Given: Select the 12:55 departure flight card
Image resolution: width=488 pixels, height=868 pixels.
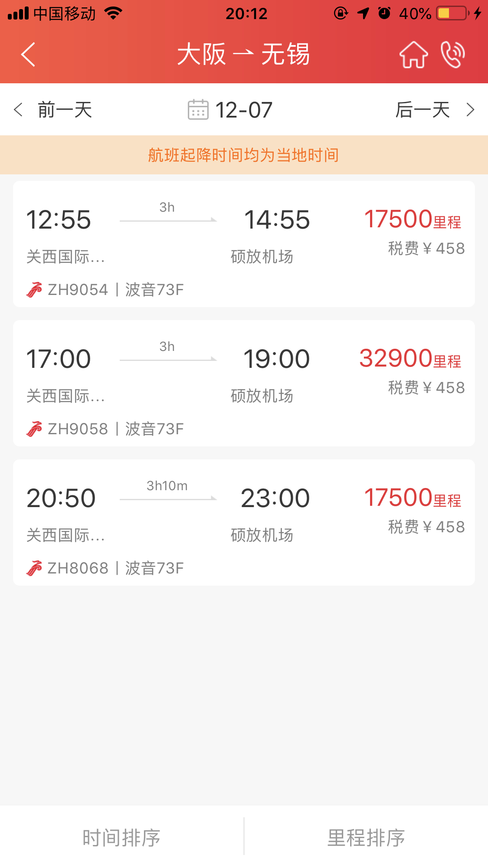Looking at the screenshot, I should pos(244,244).
